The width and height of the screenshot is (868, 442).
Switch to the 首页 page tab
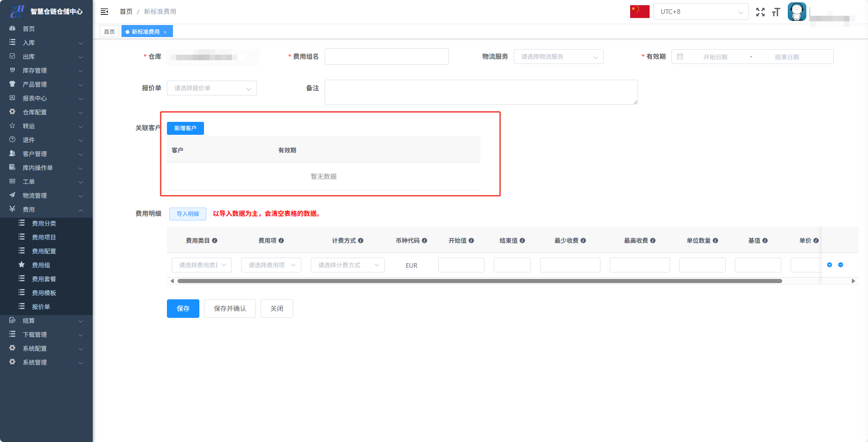(x=109, y=32)
